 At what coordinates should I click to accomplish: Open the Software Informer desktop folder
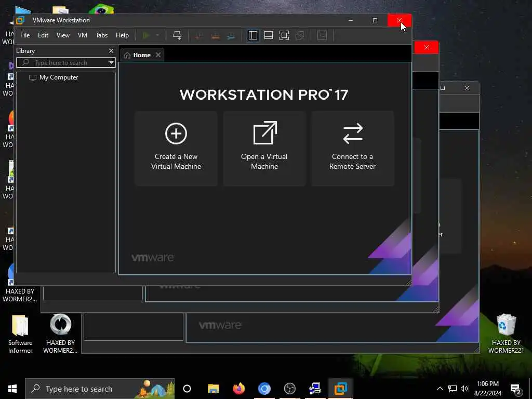click(20, 334)
